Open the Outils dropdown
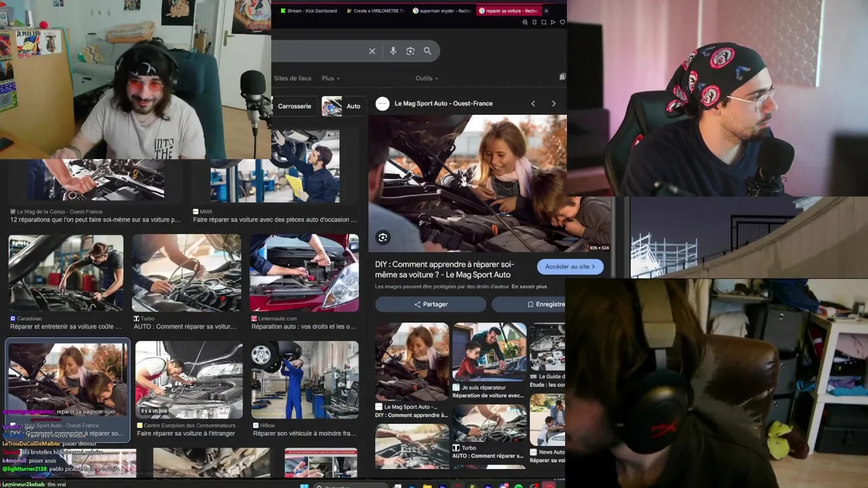The image size is (868, 488). click(x=427, y=79)
